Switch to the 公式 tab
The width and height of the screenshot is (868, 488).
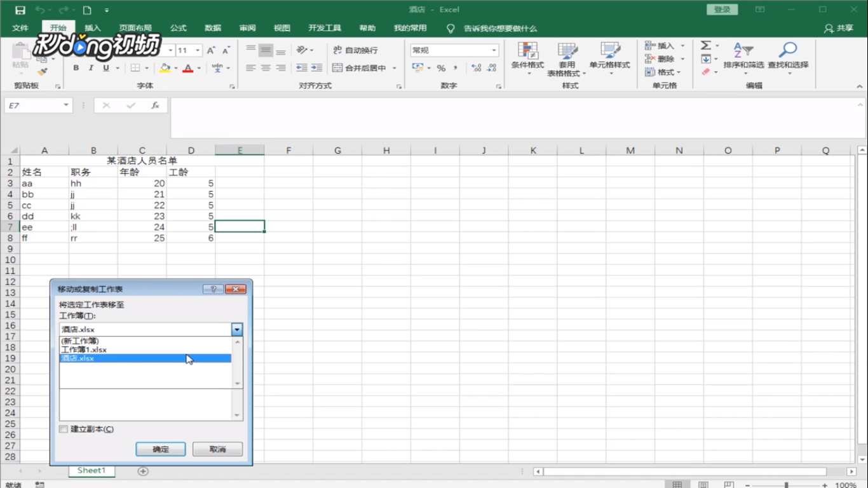(178, 28)
